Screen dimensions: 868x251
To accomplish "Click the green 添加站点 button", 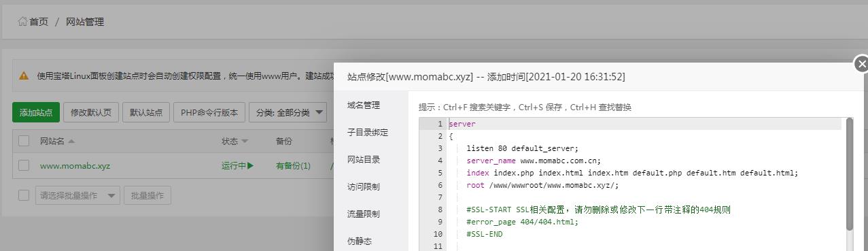I will tap(36, 113).
